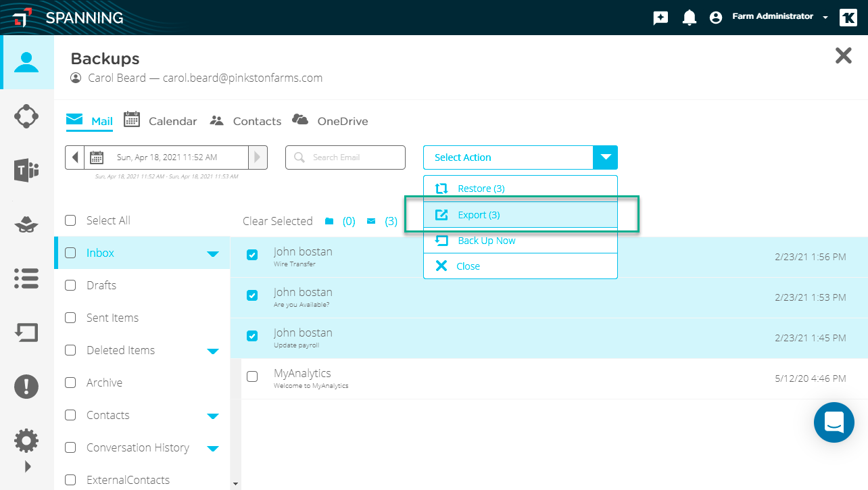Open the Farm Administrator dropdown arrow
The height and width of the screenshot is (490, 868).
coord(825,18)
